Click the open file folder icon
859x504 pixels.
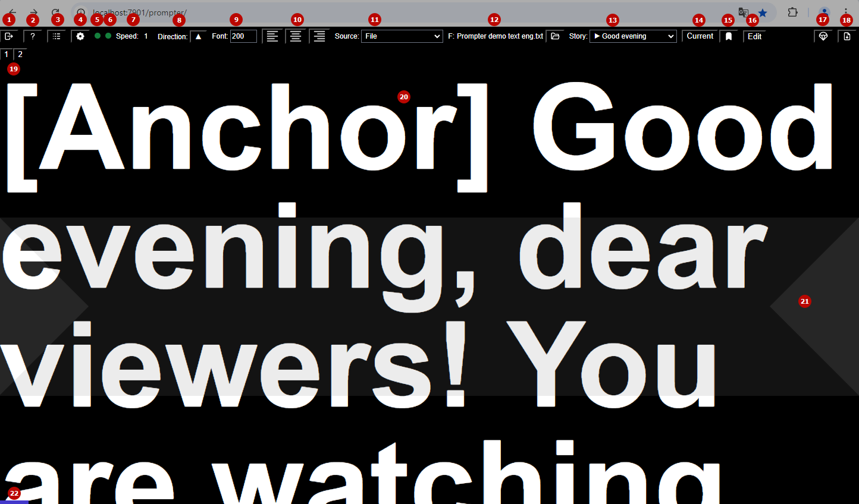555,36
